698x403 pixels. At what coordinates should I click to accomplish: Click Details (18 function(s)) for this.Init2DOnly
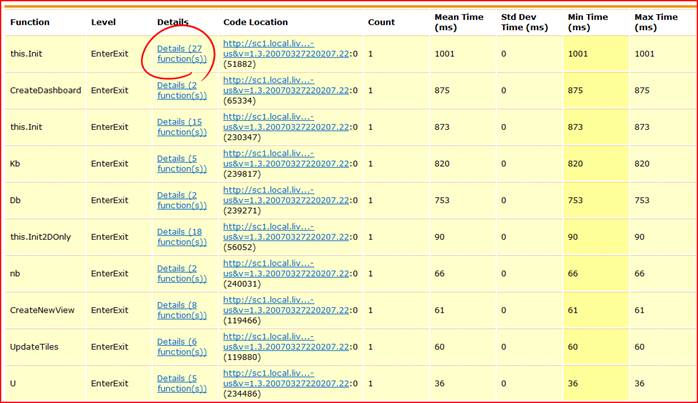(x=181, y=236)
